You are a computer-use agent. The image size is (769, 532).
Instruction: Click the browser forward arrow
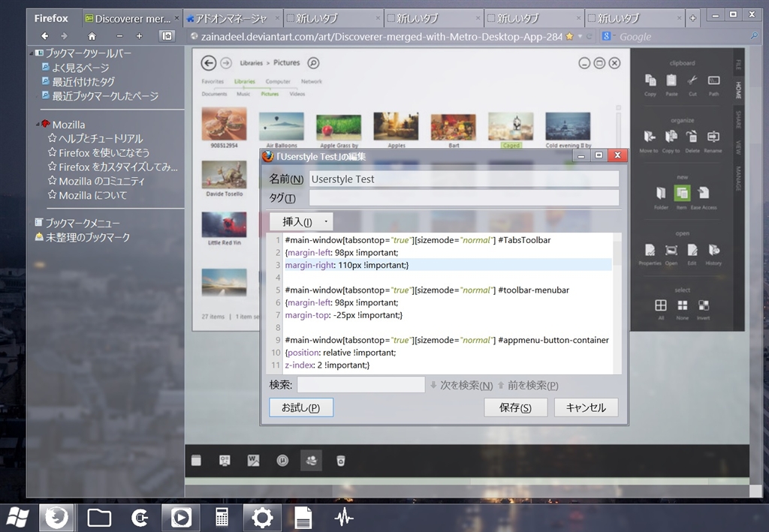point(64,36)
